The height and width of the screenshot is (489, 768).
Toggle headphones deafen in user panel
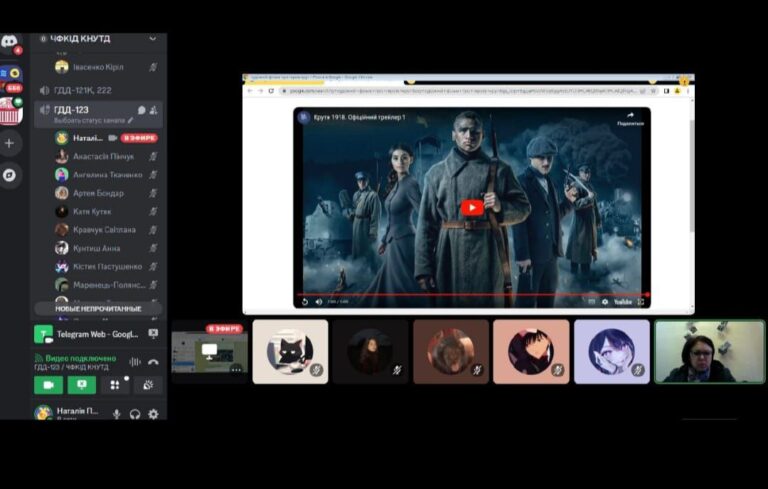(135, 414)
